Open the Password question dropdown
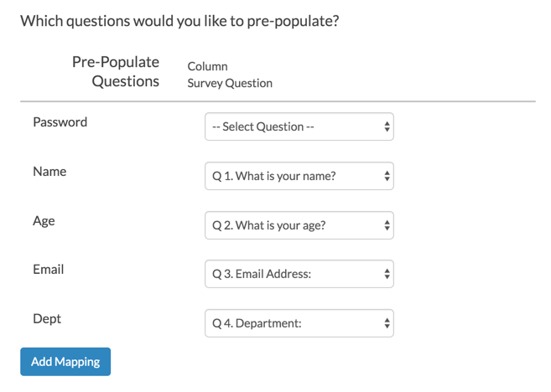Viewport: 551px width, 392px height. pos(299,126)
